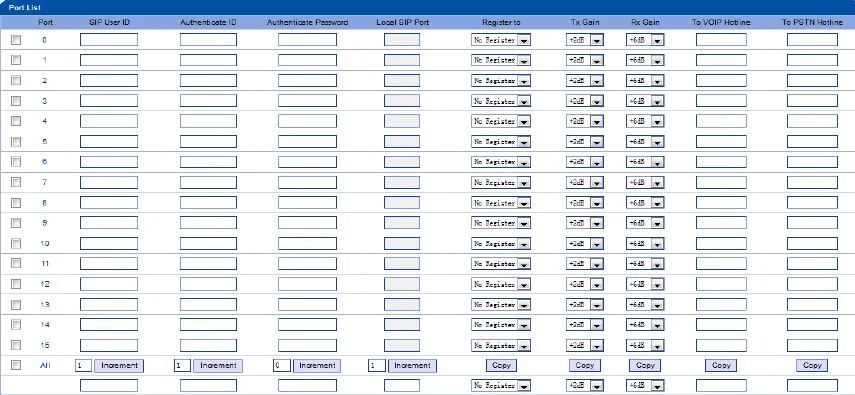
Task: Expand Tx Gain dropdown for port 12
Action: 585,284
